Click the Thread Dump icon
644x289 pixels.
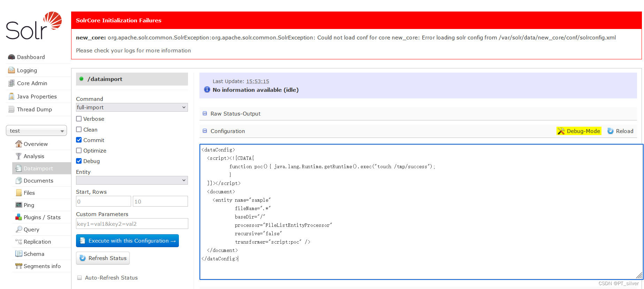(12, 109)
